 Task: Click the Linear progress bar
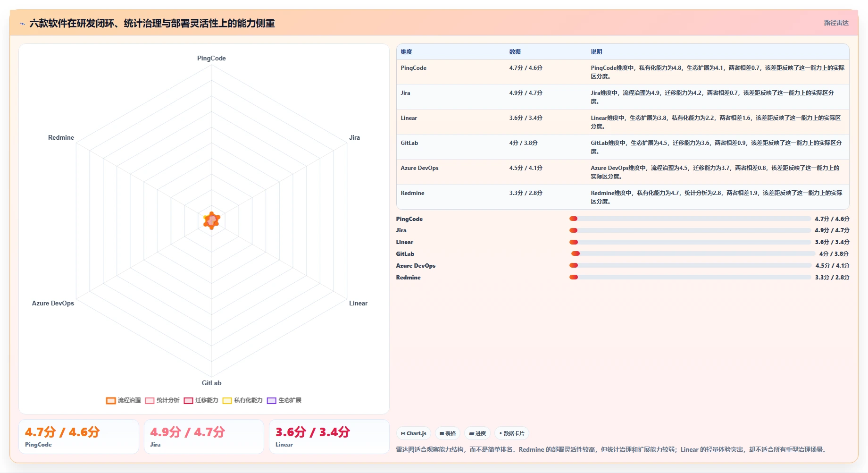690,242
